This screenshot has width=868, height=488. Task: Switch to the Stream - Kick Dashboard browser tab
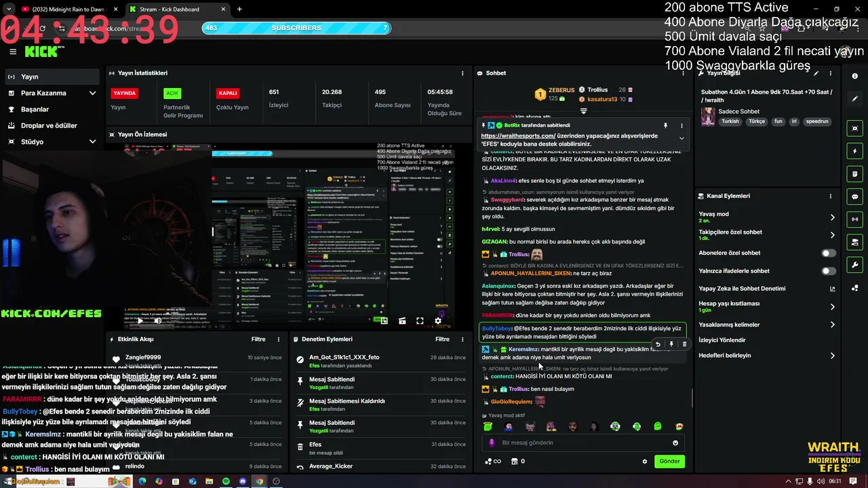tap(177, 9)
